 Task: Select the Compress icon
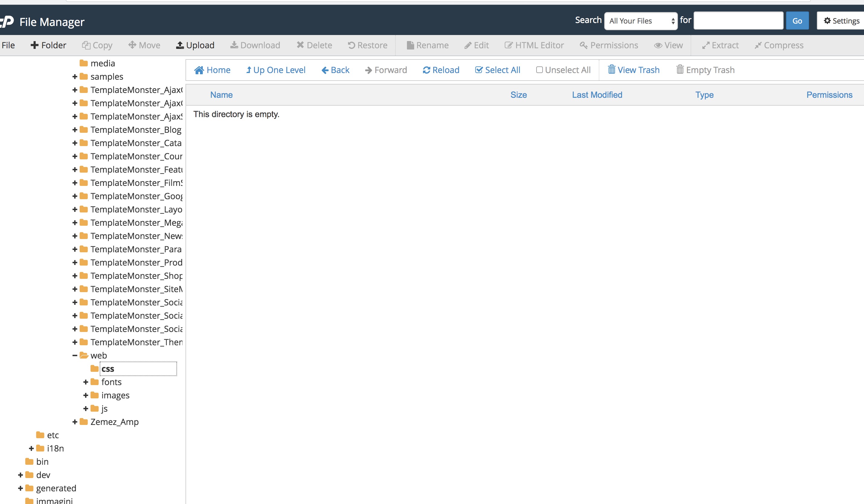pyautogui.click(x=758, y=45)
